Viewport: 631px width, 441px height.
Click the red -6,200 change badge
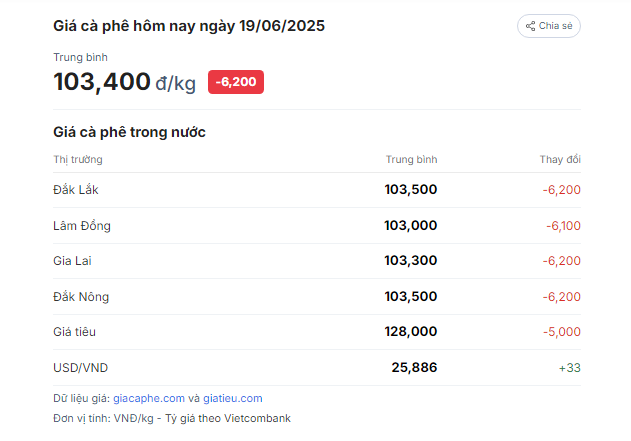[236, 82]
